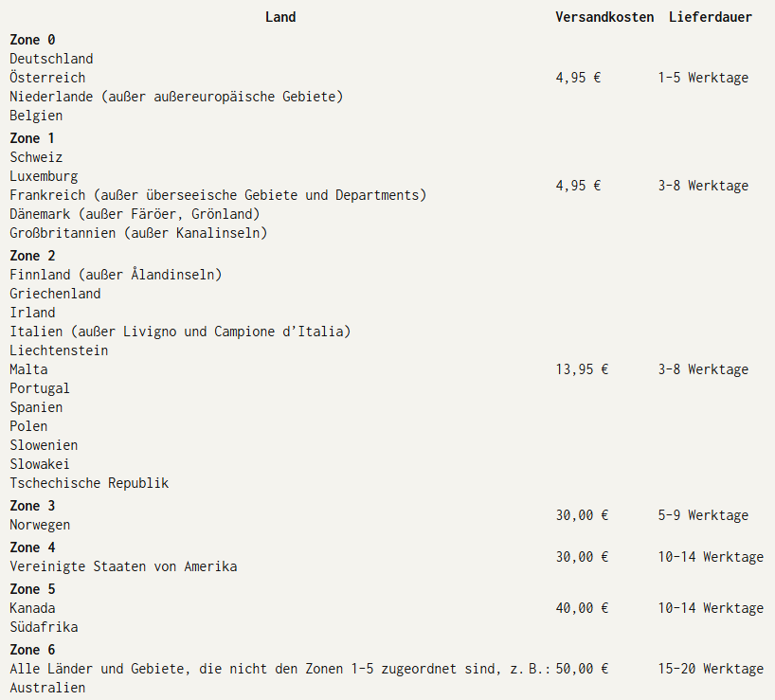Click on "Kanada" in Zone 5
This screenshot has width=775, height=700.
(x=32, y=608)
